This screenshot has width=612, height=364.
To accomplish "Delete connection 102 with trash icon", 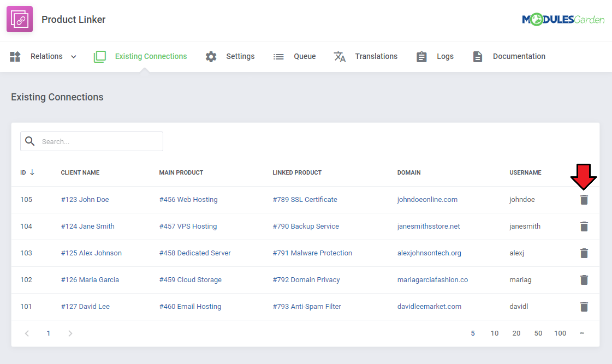I will [584, 280].
